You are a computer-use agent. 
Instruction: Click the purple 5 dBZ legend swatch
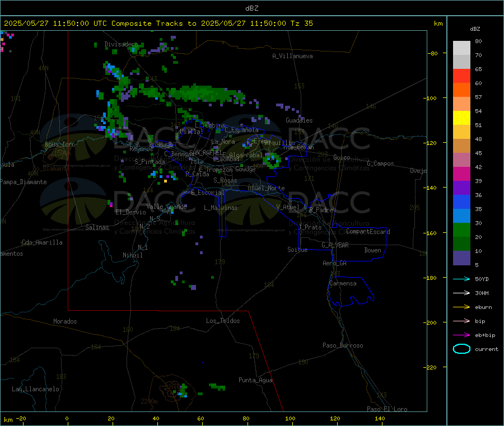click(461, 258)
